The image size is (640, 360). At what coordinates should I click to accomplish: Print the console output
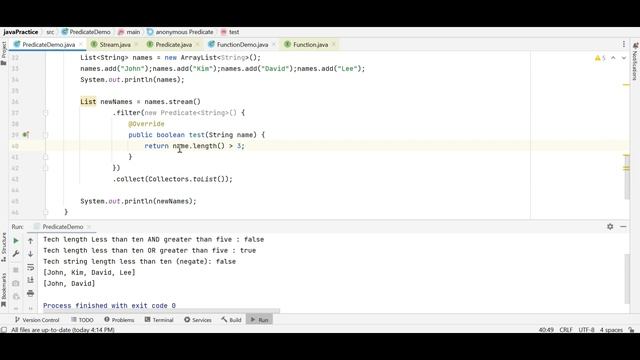pyautogui.click(x=31, y=293)
